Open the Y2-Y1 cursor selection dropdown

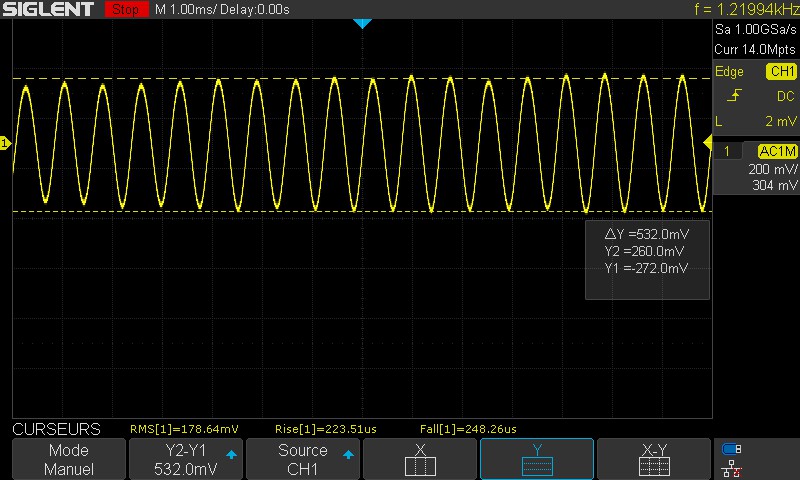tap(186, 459)
